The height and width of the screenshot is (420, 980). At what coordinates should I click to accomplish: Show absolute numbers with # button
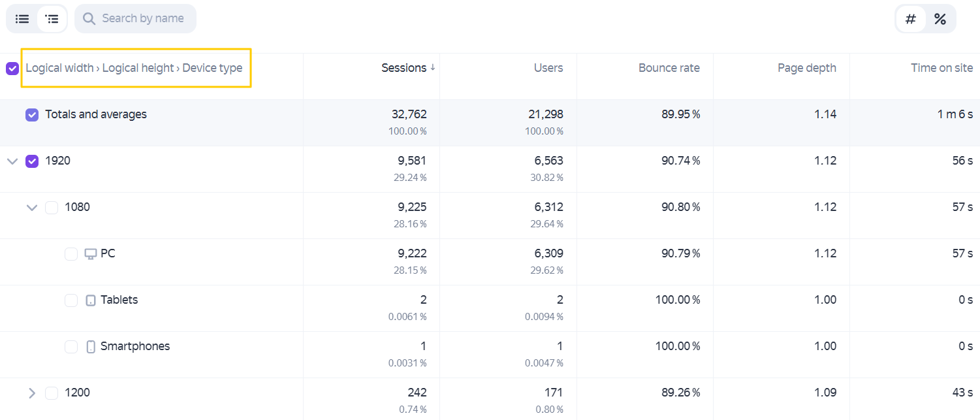click(911, 19)
